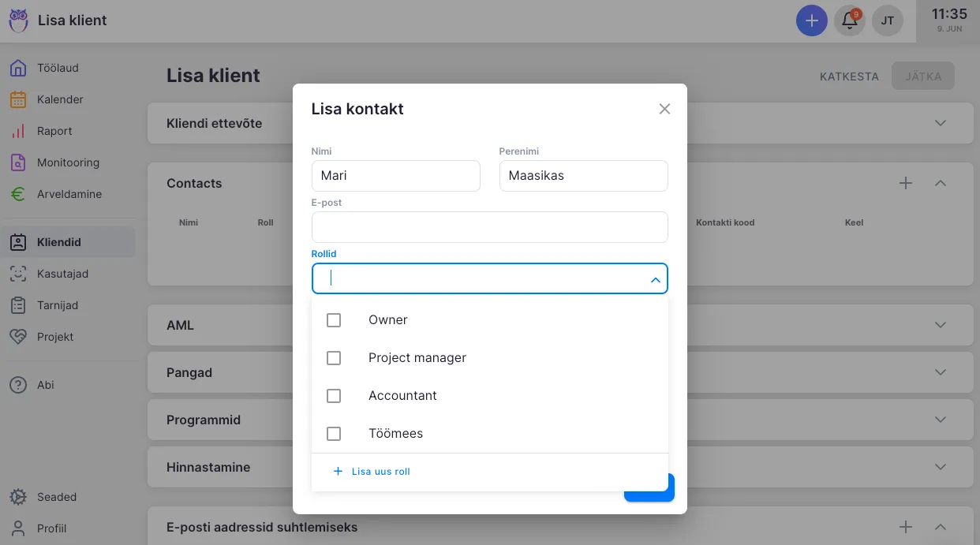Viewport: 980px width, 545px height.
Task: Close the Lisa kontakt dialog
Action: [664, 109]
